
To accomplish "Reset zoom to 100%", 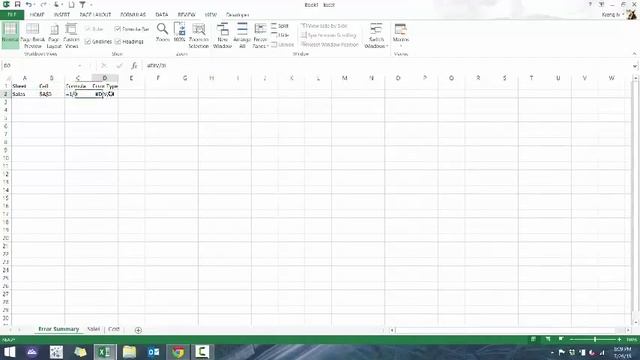I will 180,33.
